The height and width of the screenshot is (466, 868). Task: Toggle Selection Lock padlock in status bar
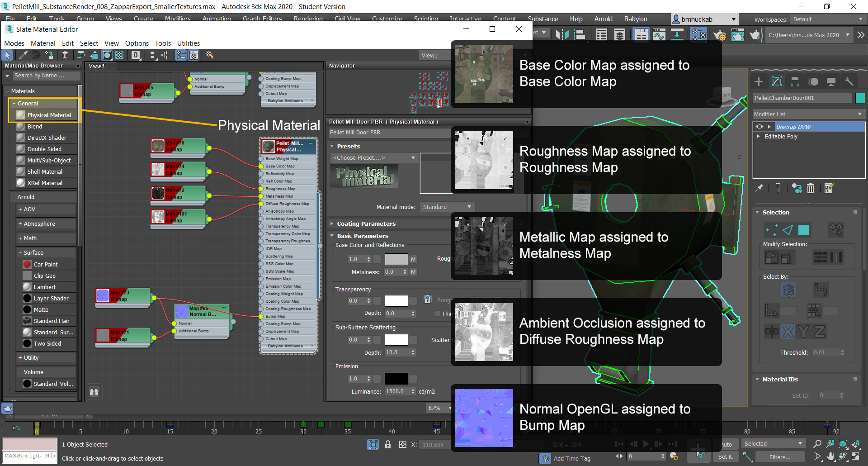[x=388, y=444]
